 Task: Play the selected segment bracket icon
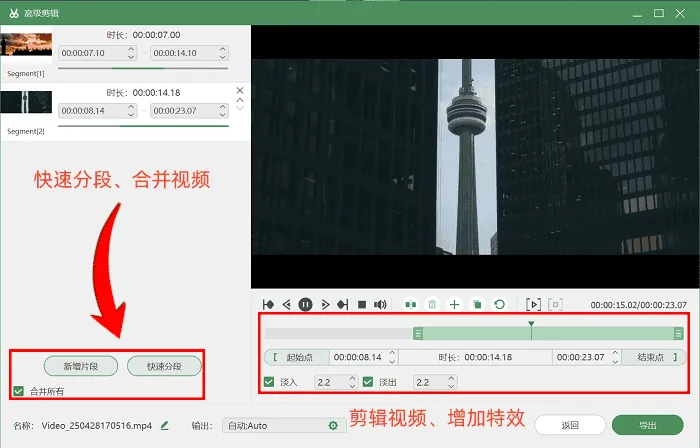click(533, 305)
